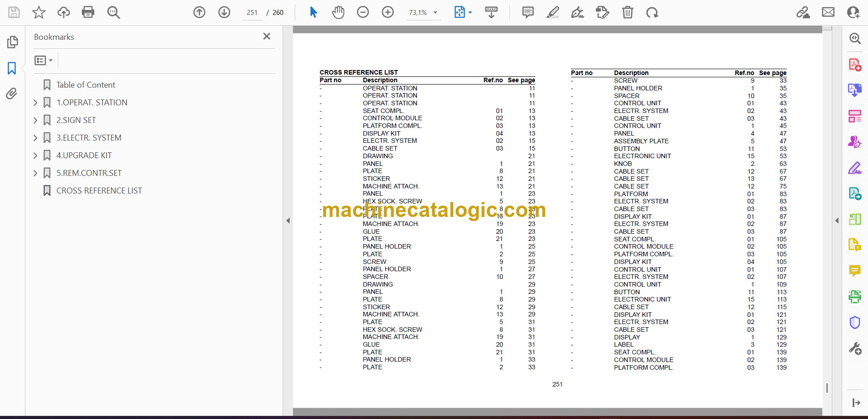Zoom in with the plus button
This screenshot has width=868, height=419.
point(388,12)
